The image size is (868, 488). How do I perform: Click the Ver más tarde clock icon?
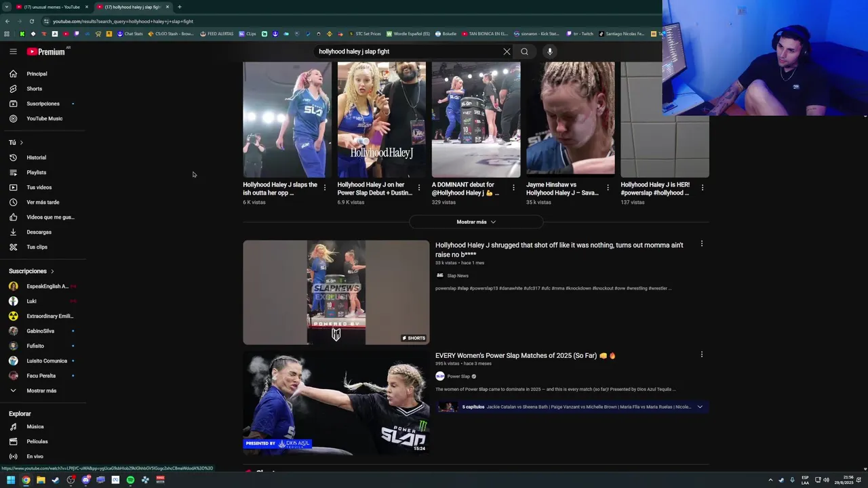pos(13,202)
